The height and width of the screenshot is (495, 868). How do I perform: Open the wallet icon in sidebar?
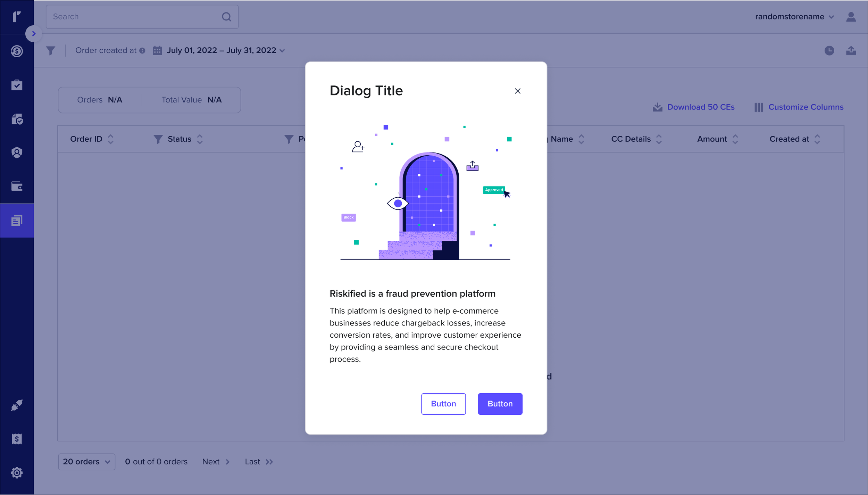click(17, 187)
